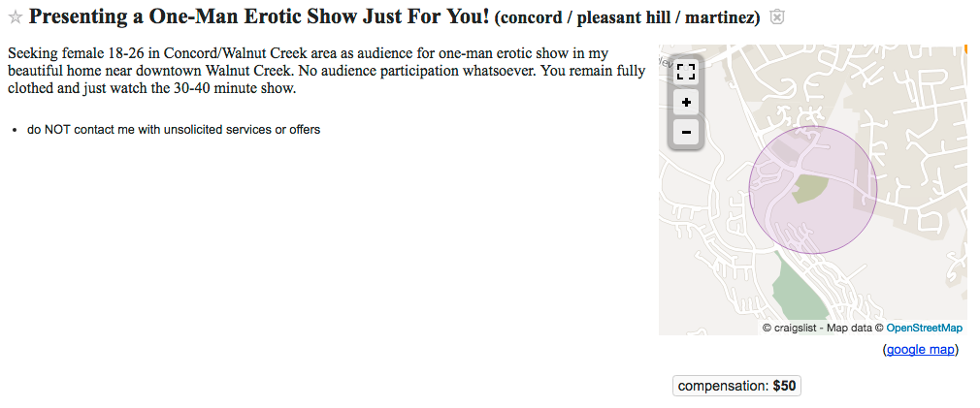
Task: Click the concord / pleasant hill / martinez location text
Action: pos(627,18)
